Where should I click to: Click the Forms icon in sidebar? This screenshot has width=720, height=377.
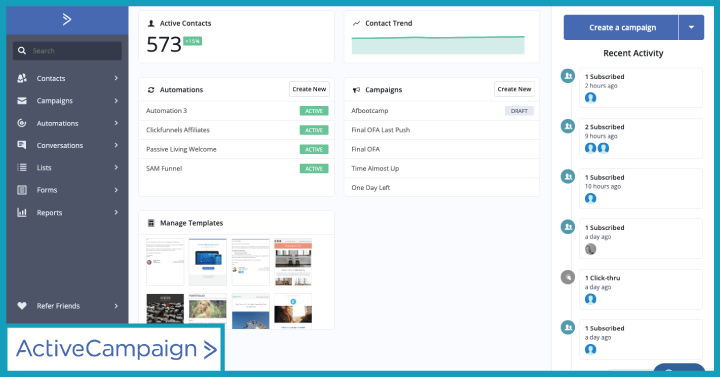point(22,190)
